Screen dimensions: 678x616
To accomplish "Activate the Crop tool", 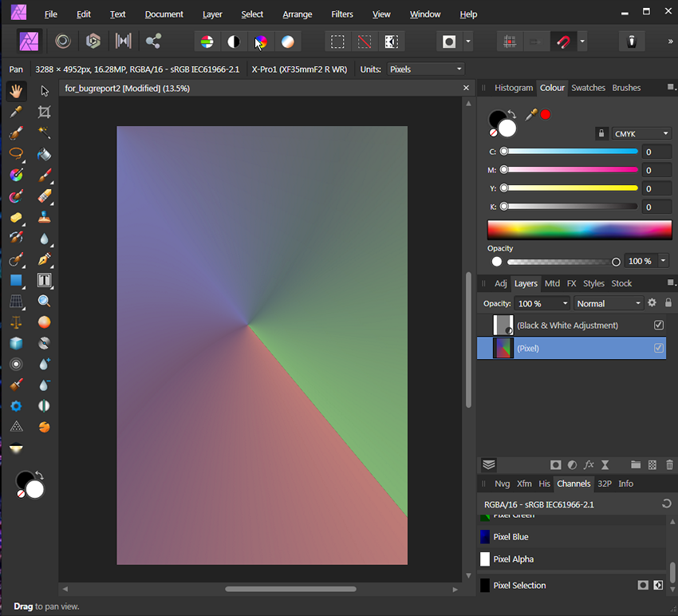I will (x=44, y=112).
